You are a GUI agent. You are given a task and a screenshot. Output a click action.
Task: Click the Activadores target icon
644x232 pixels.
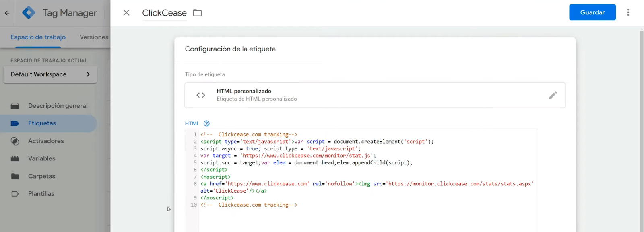15,141
